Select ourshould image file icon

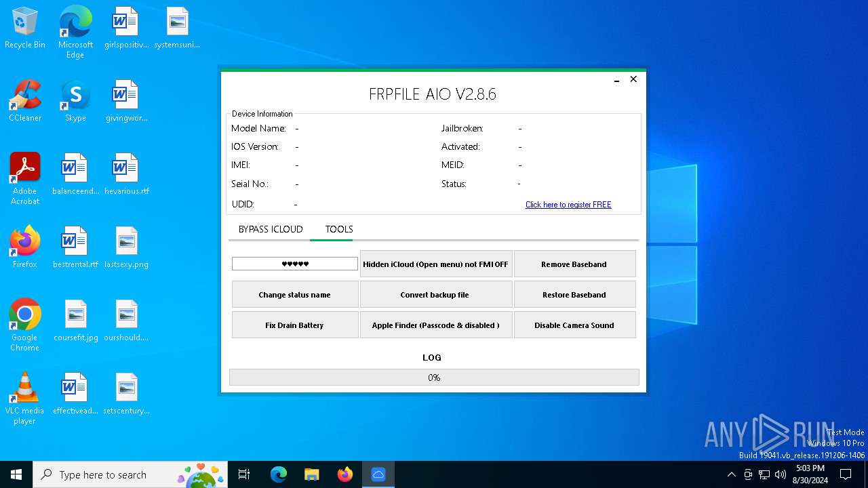pos(126,321)
